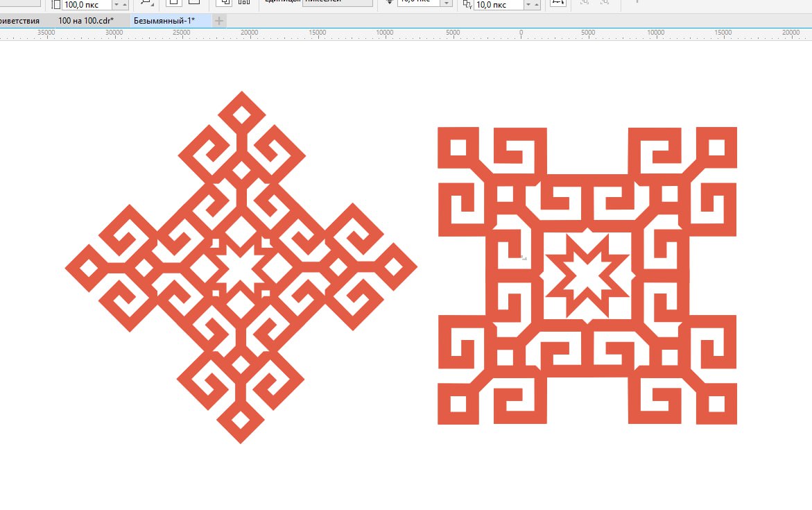
Task: Click the up arrow beside the 10,0 пкс field
Action: [537, 3]
